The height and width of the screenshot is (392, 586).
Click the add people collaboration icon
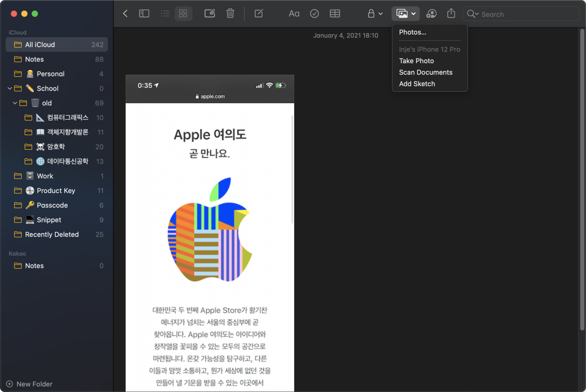click(431, 14)
